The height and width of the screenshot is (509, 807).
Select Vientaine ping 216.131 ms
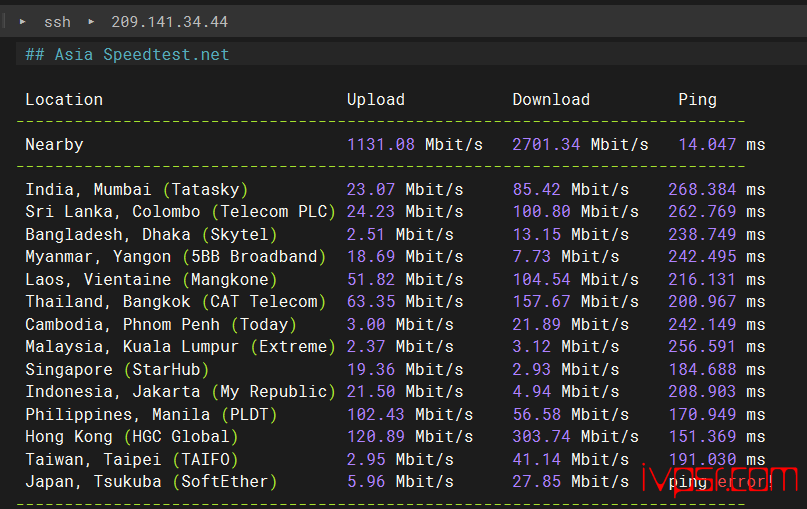click(717, 280)
